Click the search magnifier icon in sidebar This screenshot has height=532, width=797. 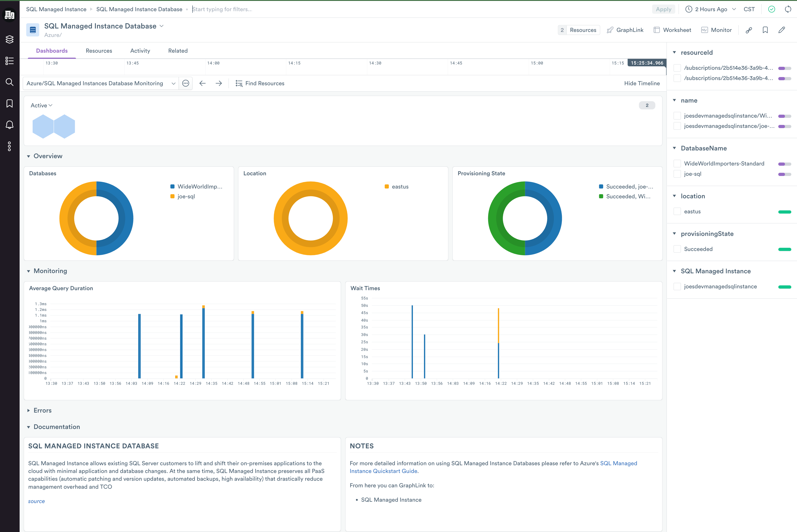coord(10,82)
